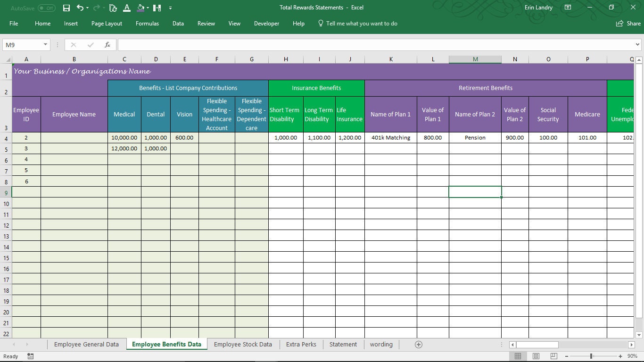Viewport: 644px width, 362px height.
Task: Open Page Break Preview from status bar
Action: pyautogui.click(x=553, y=356)
